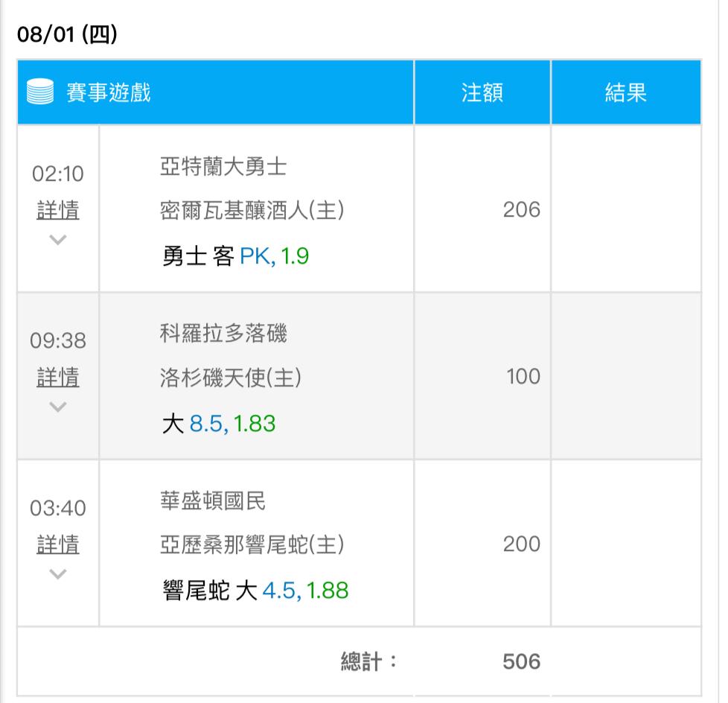Select the 結果 column header
This screenshot has width=728, height=703.
coord(626,92)
